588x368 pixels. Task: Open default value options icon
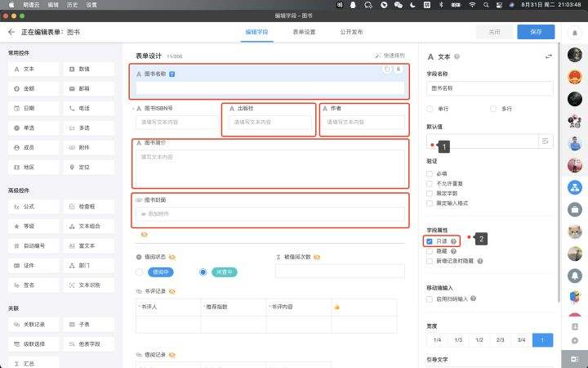tap(545, 141)
